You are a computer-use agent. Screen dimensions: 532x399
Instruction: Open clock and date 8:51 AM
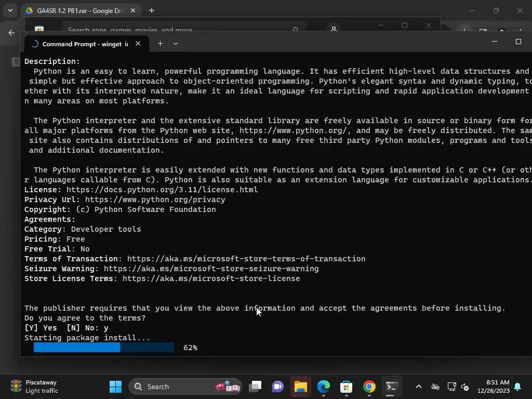coord(494,387)
